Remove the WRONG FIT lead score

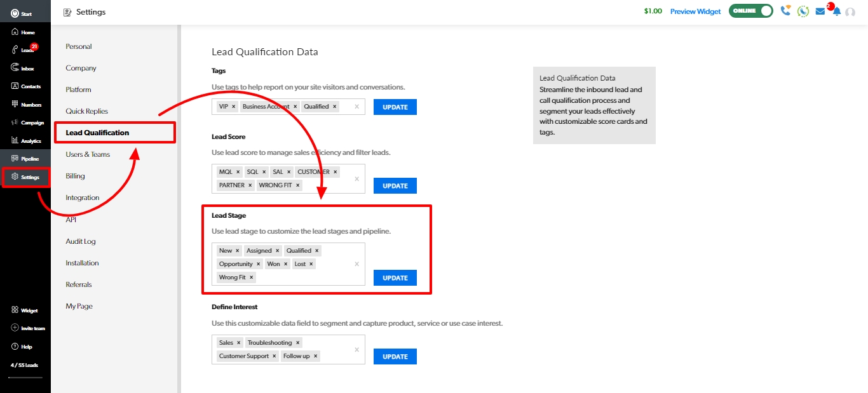[298, 185]
